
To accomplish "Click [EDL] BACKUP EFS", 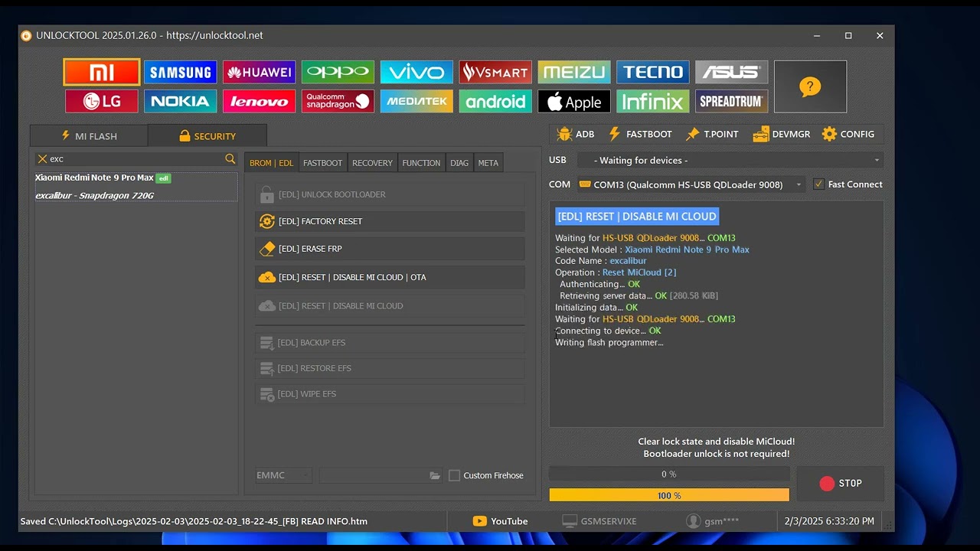I will pyautogui.click(x=390, y=342).
